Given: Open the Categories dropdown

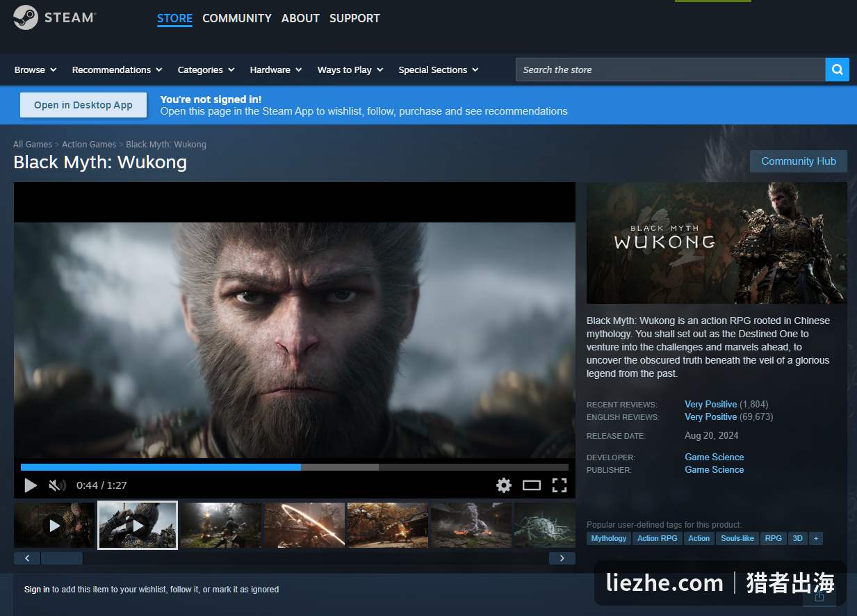Looking at the screenshot, I should [x=206, y=70].
